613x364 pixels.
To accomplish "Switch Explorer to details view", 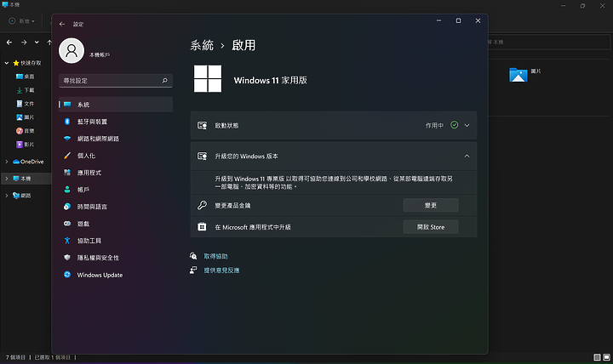I will click(x=597, y=357).
